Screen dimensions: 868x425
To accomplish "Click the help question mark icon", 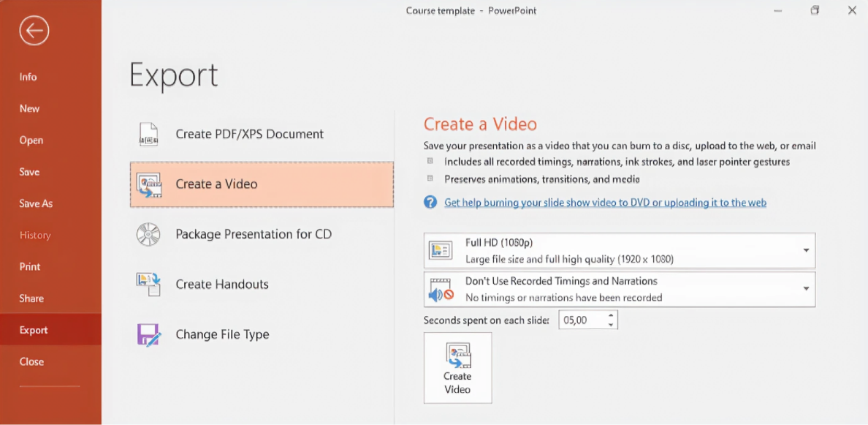I will tap(430, 202).
